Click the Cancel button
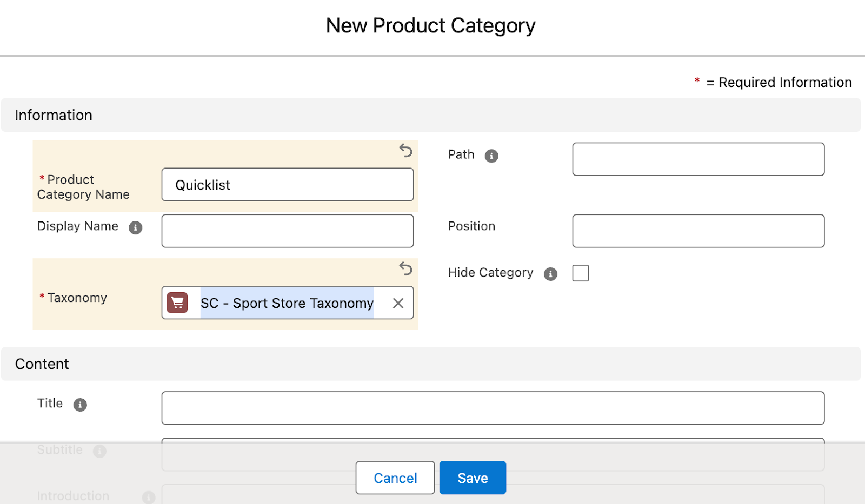Viewport: 865px width, 504px height. pyautogui.click(x=395, y=478)
